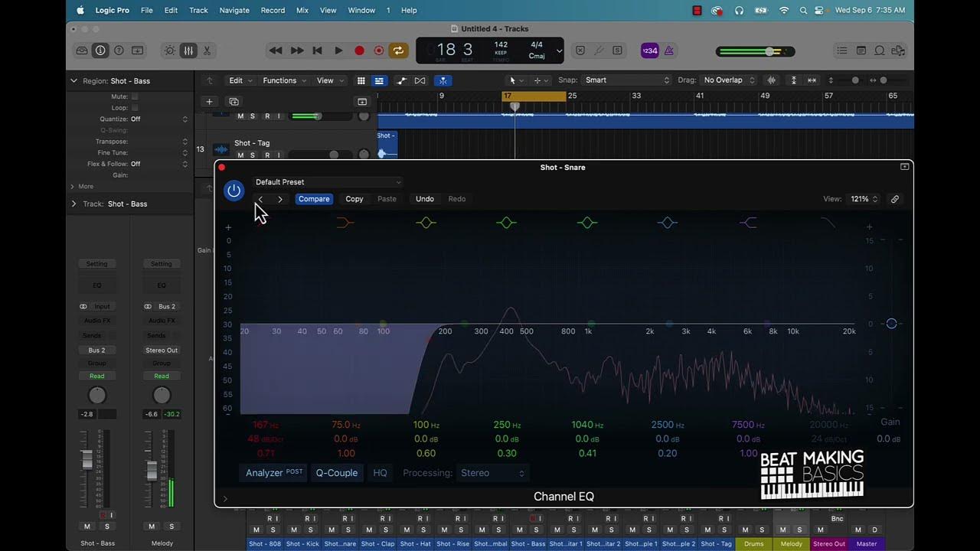
Task: Open the Loop Browser icon
Action: [x=880, y=51]
